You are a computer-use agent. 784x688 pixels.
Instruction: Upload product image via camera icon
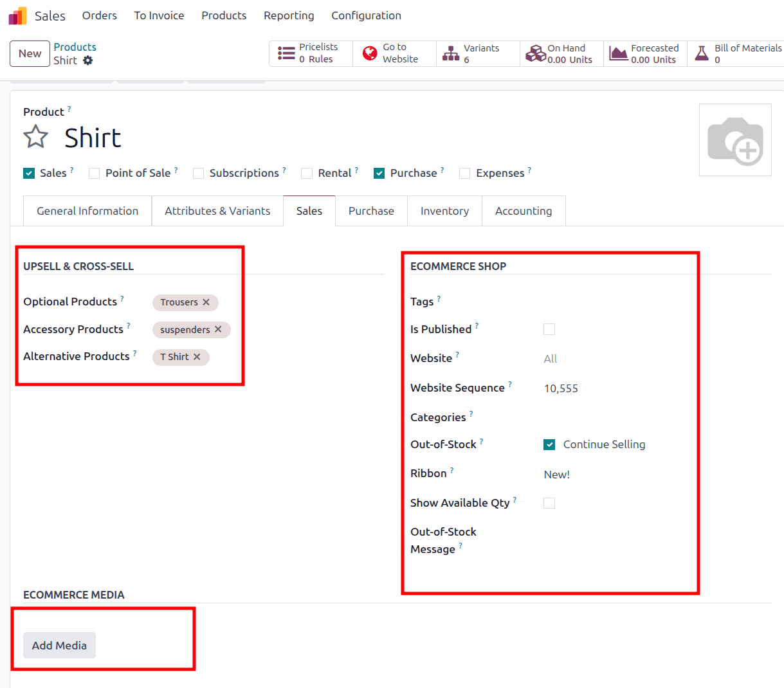735,140
